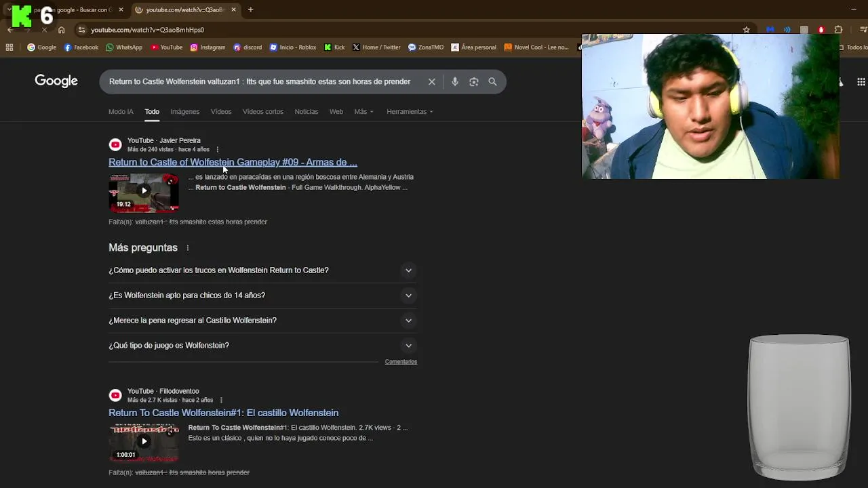This screenshot has width=868, height=488.
Task: Open the Instagram bookmark
Action: click(x=208, y=47)
